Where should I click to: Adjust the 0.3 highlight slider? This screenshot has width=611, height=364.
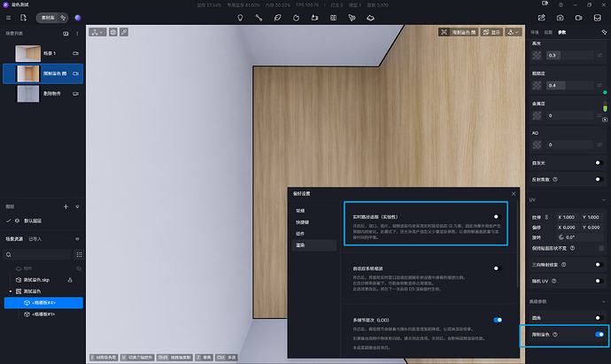point(569,55)
